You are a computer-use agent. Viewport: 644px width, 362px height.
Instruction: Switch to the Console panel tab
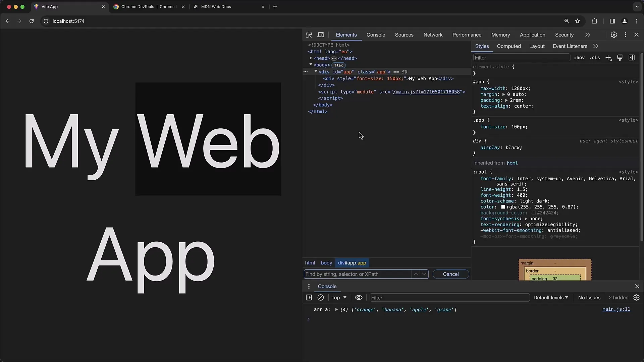tap(376, 35)
